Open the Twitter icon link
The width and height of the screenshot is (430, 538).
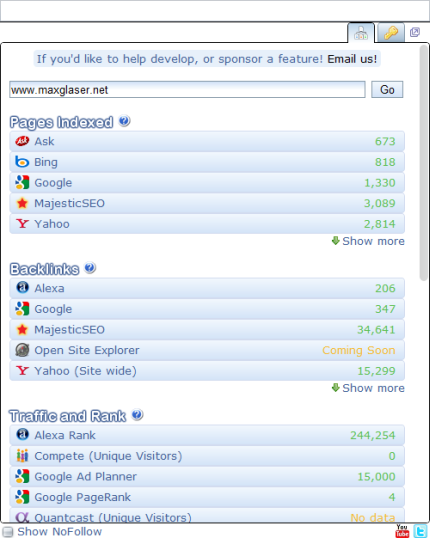420,531
